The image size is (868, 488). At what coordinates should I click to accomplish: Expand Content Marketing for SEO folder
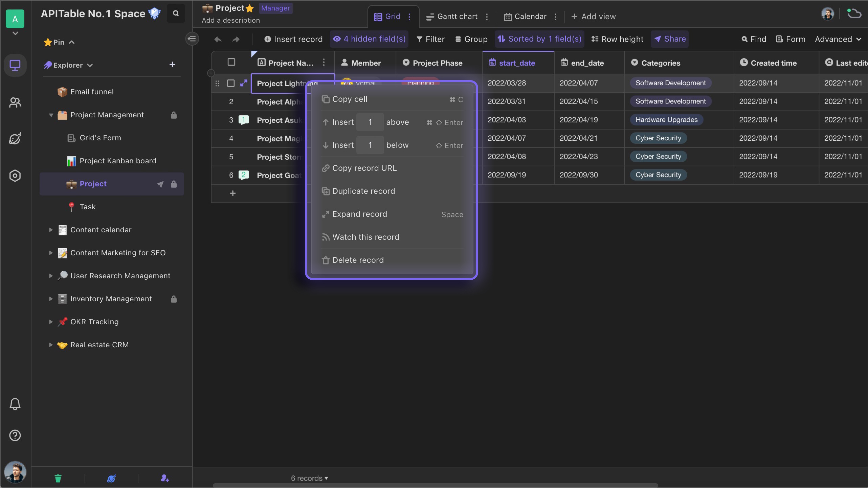click(51, 253)
